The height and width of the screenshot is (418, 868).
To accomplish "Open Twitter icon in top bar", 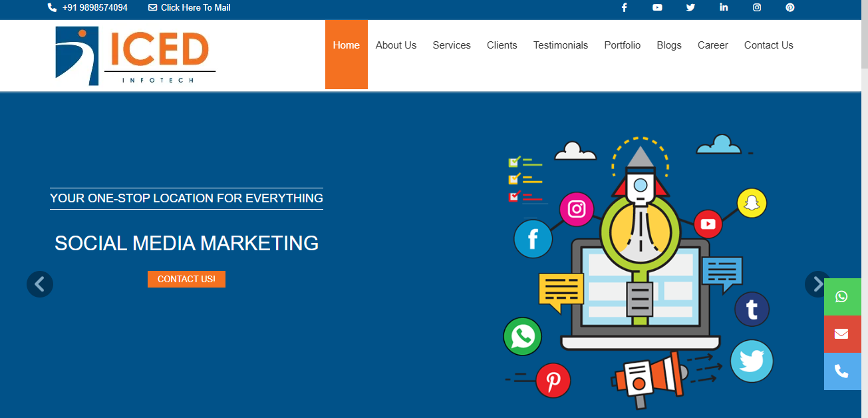I will pos(690,8).
